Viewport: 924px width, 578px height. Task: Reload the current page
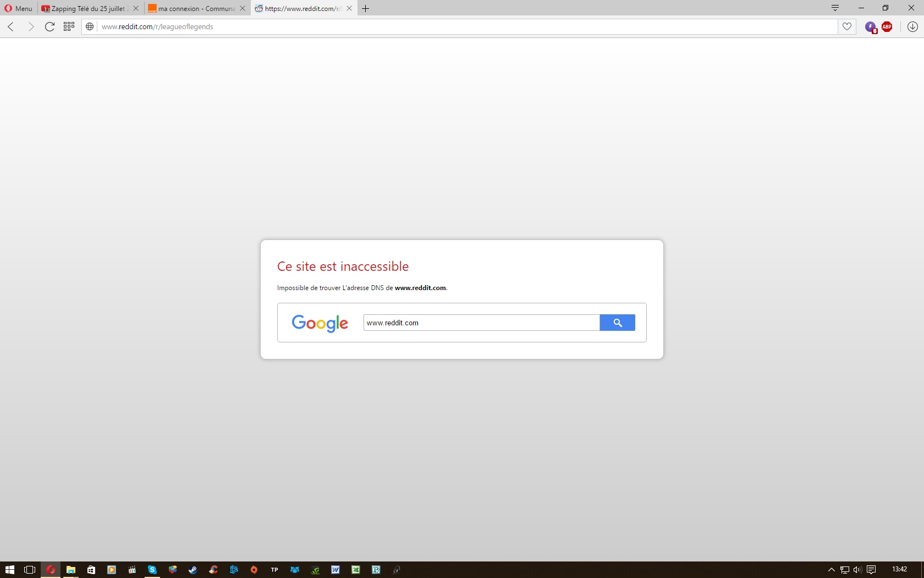coord(50,26)
